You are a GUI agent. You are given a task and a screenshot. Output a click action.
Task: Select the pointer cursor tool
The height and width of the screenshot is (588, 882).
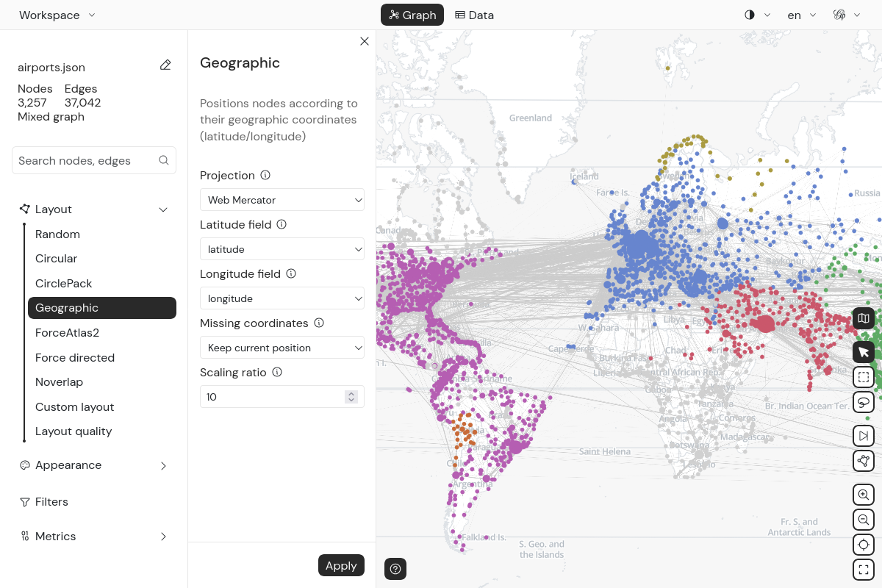click(x=864, y=352)
